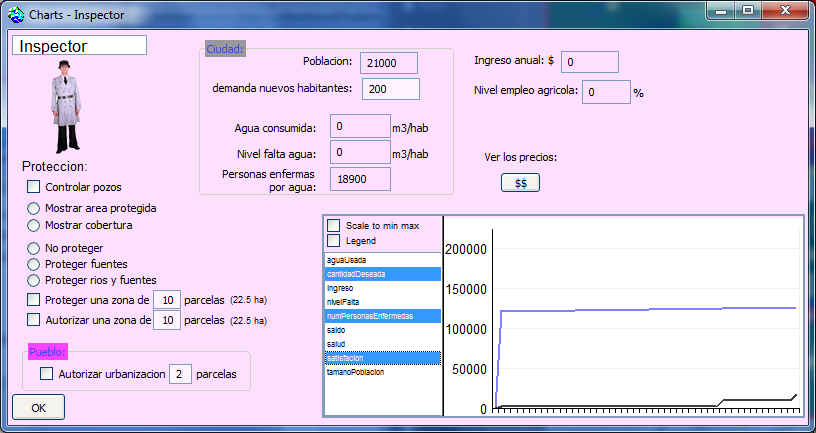Viewport: 816px width, 433px height.
Task: Select aguaUsada in chart series list
Action: (x=382, y=260)
